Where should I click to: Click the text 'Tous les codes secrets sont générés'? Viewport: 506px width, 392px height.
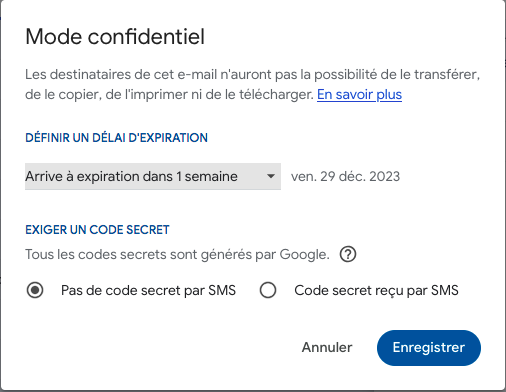click(139, 255)
